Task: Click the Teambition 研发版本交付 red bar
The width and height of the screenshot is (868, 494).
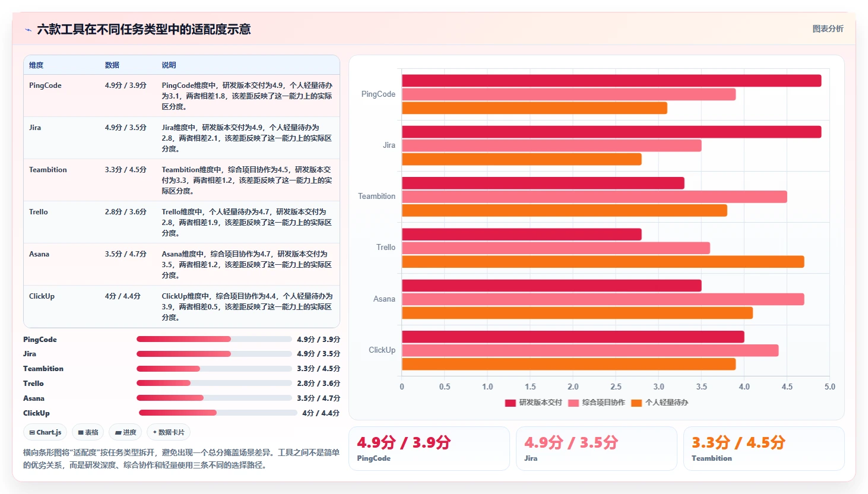Action: (x=543, y=183)
